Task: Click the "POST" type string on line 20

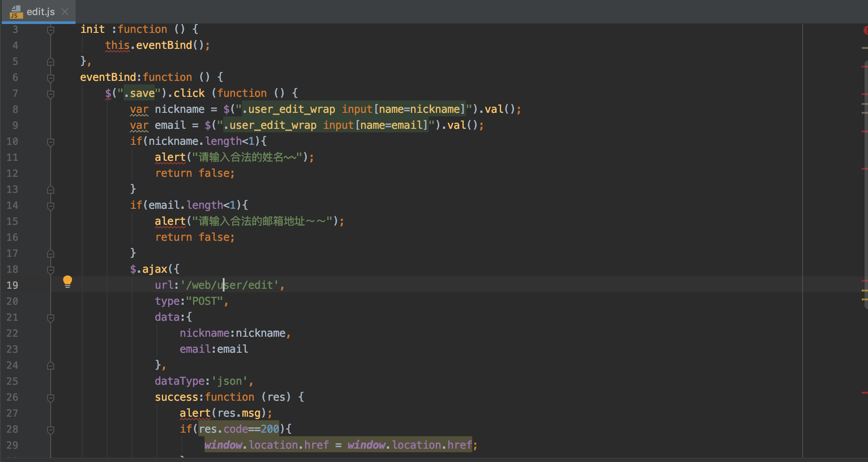Action: 205,301
